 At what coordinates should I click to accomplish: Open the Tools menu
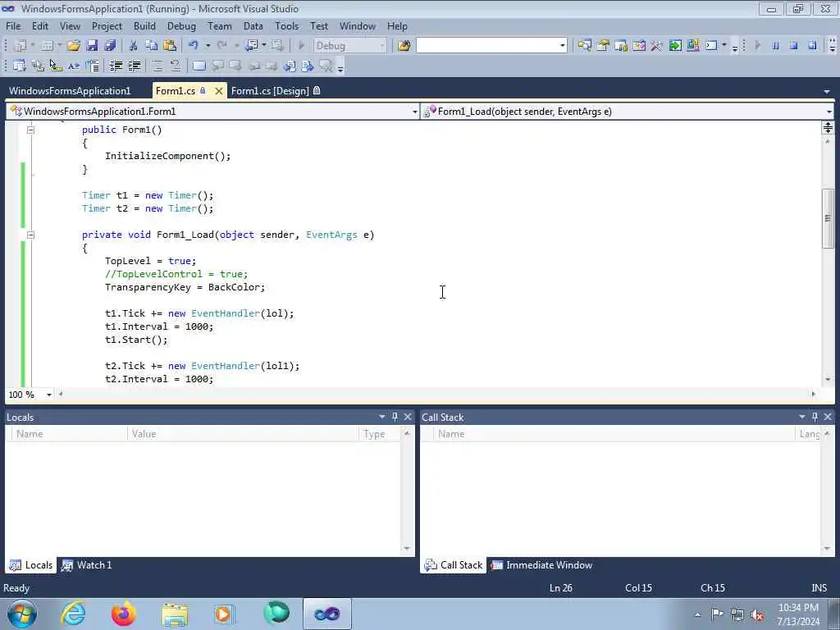pyautogui.click(x=286, y=25)
